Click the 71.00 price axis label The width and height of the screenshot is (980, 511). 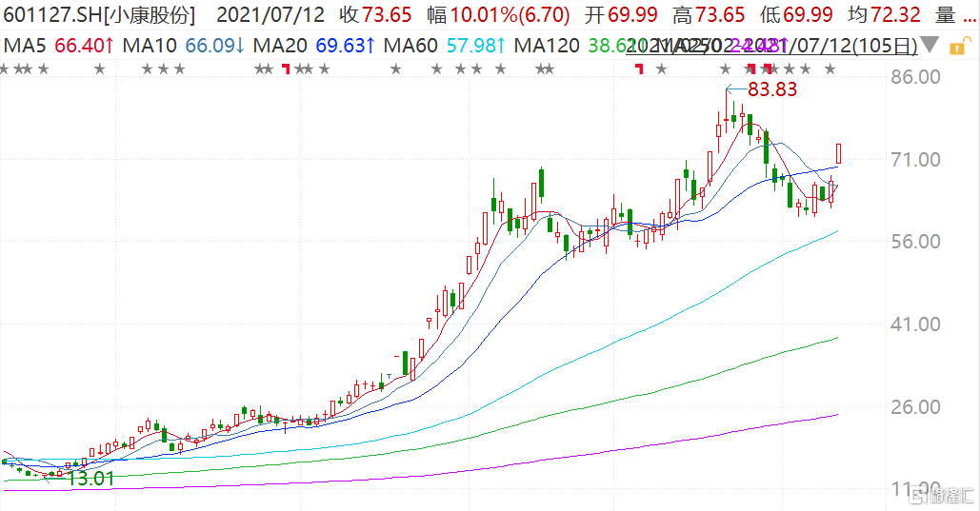pyautogui.click(x=915, y=160)
